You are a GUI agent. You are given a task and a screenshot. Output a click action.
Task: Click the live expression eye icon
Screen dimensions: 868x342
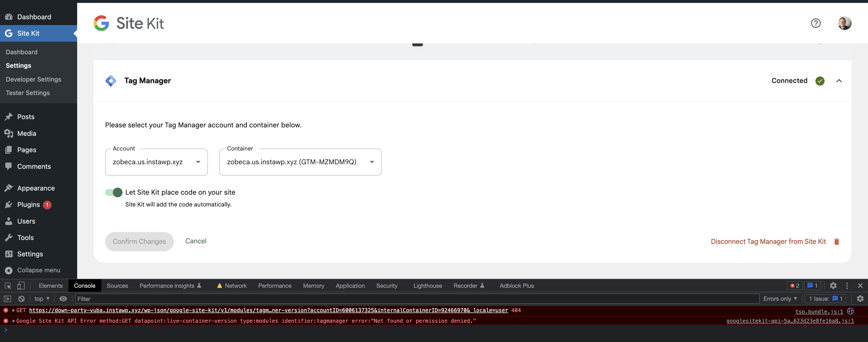(63, 299)
